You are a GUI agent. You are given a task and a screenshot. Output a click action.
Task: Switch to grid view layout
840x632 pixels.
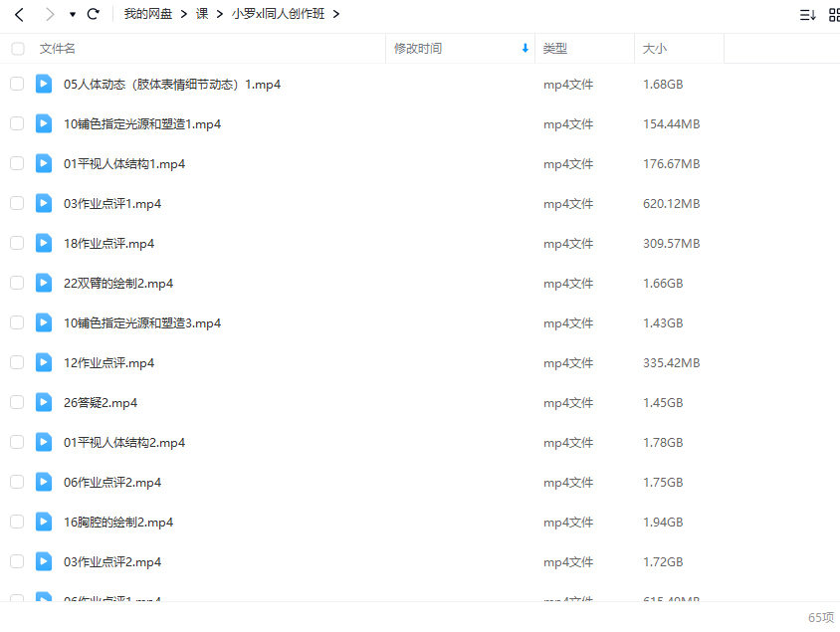click(x=834, y=15)
